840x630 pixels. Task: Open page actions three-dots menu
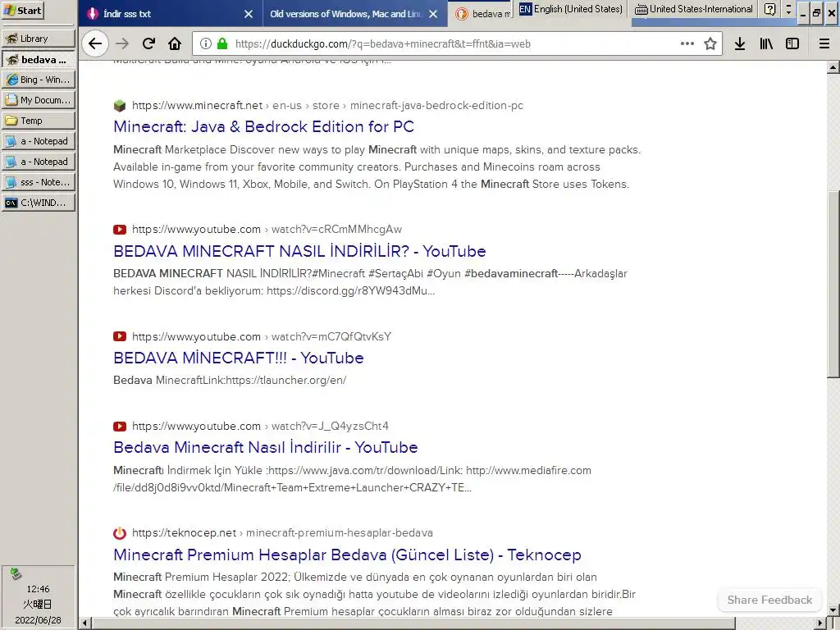[687, 43]
